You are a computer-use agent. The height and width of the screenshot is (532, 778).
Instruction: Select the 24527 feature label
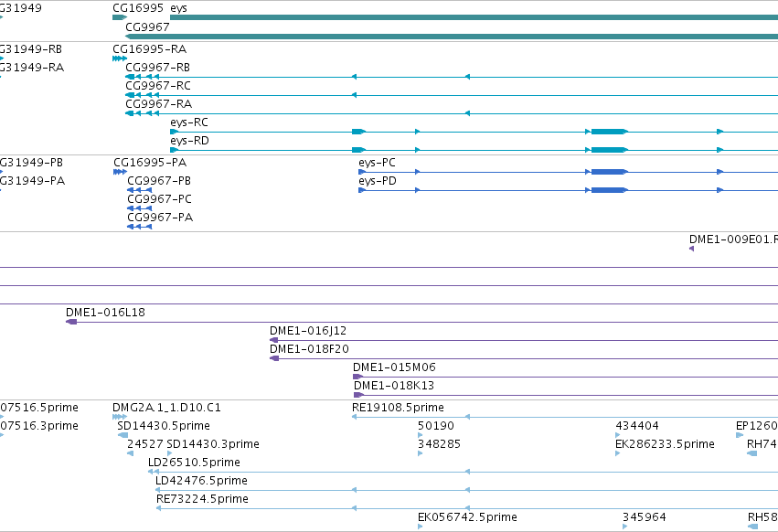tap(144, 444)
